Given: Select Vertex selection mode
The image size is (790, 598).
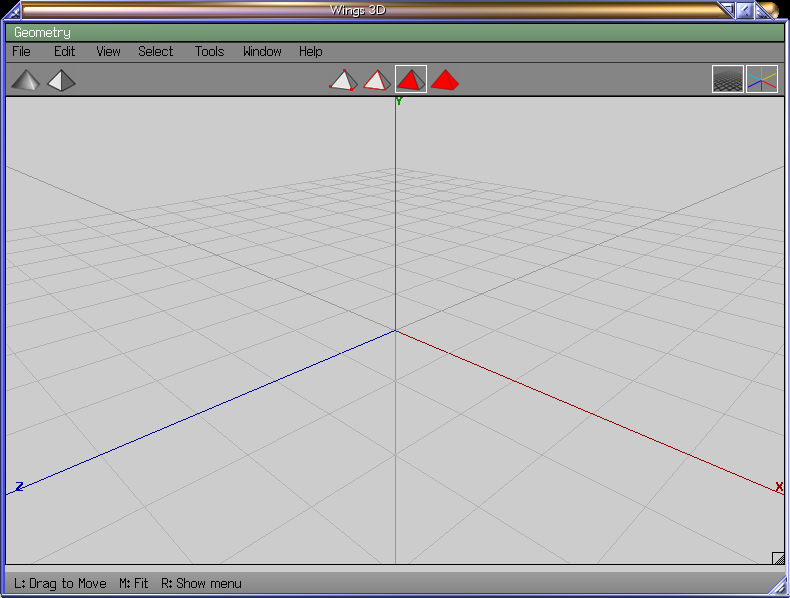Looking at the screenshot, I should pyautogui.click(x=343, y=80).
